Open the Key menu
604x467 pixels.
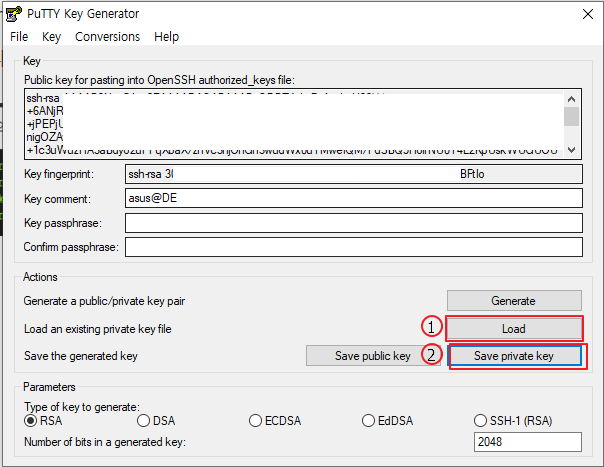coord(51,37)
